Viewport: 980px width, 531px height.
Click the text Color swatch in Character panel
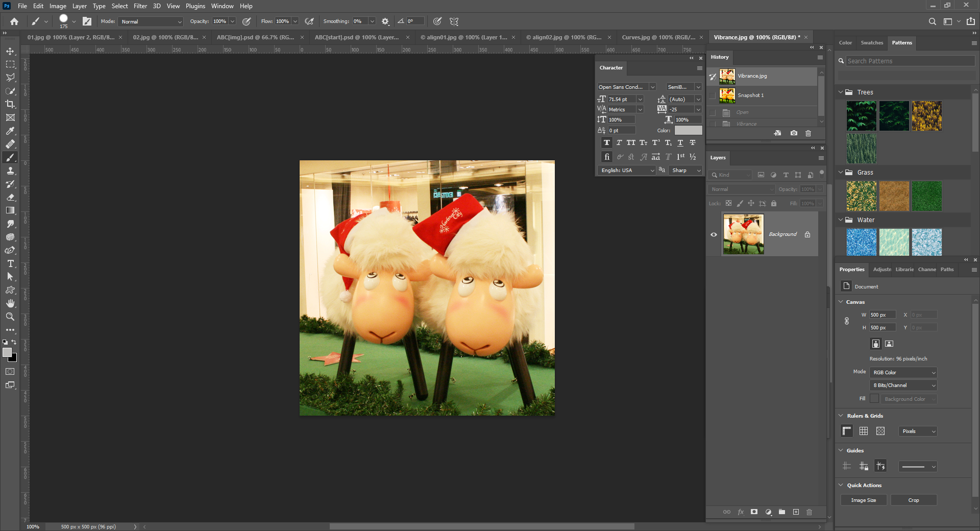tap(688, 131)
